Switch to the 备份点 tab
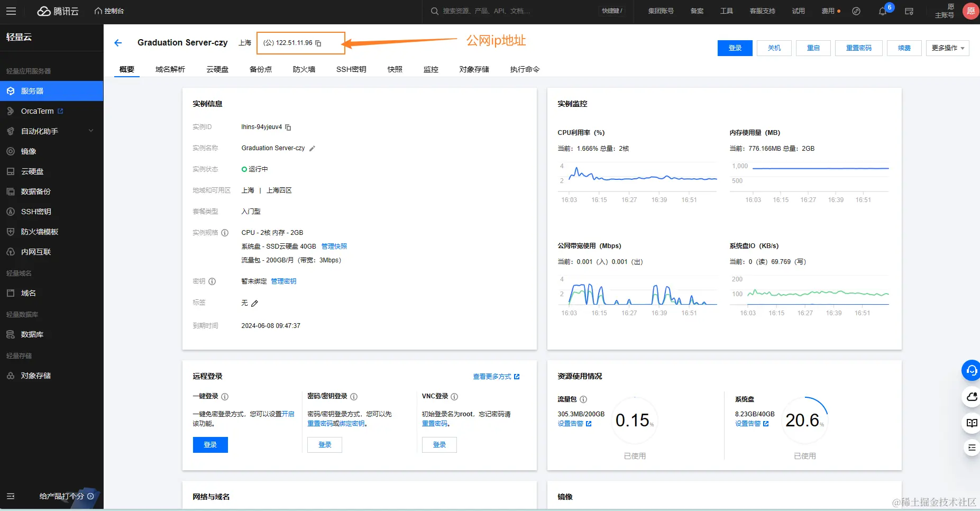The image size is (980, 511). [x=261, y=69]
